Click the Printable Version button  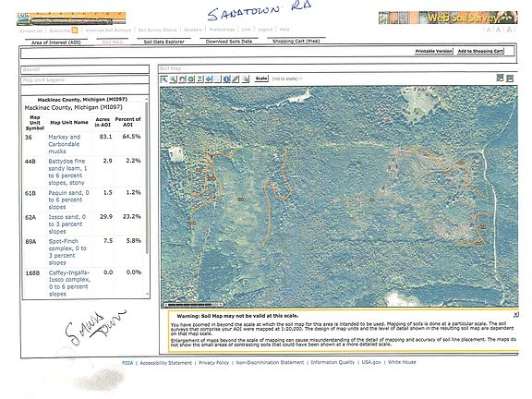coord(434,51)
